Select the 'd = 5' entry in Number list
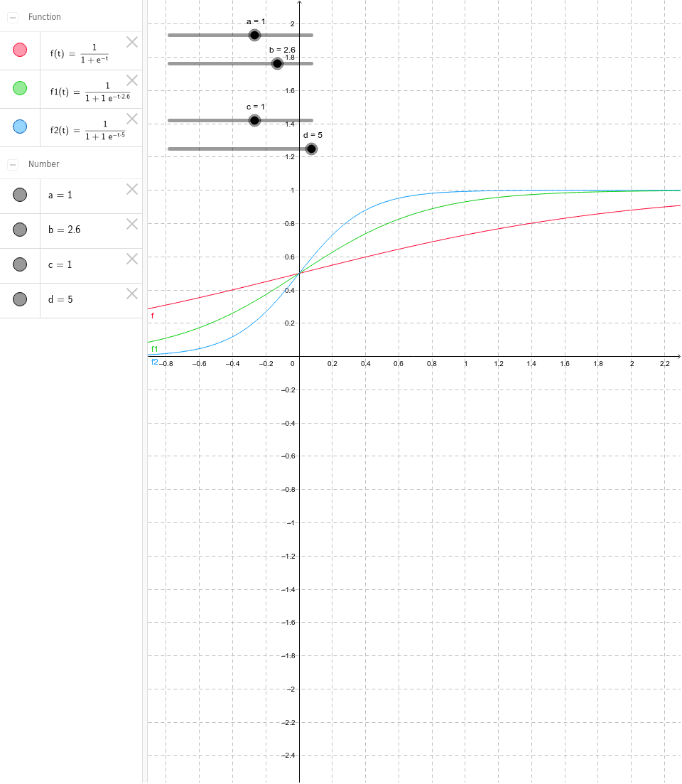 click(60, 299)
